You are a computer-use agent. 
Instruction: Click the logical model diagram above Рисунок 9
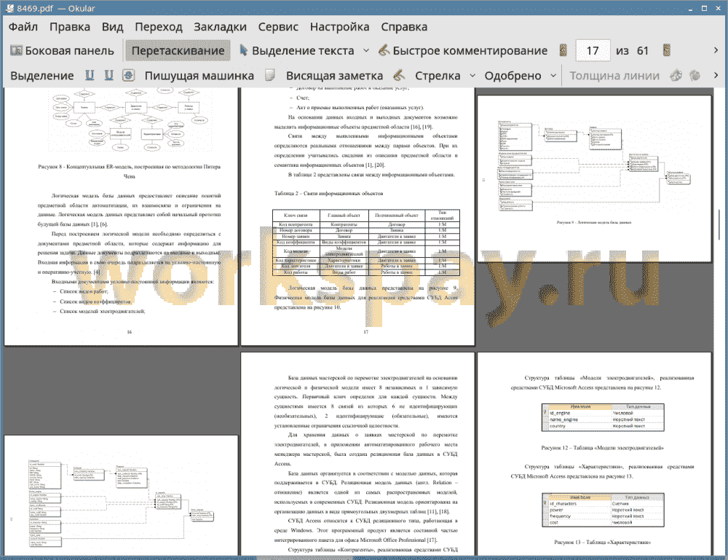[594, 166]
